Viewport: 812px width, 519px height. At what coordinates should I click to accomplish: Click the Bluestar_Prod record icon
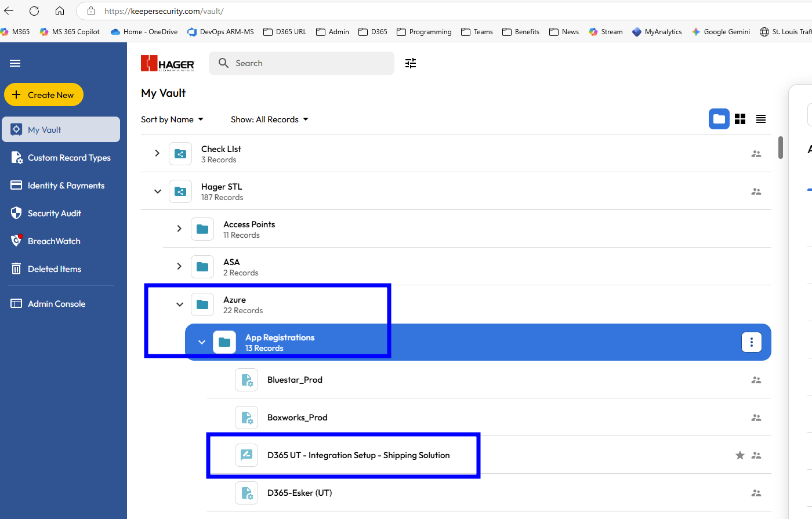click(x=246, y=380)
